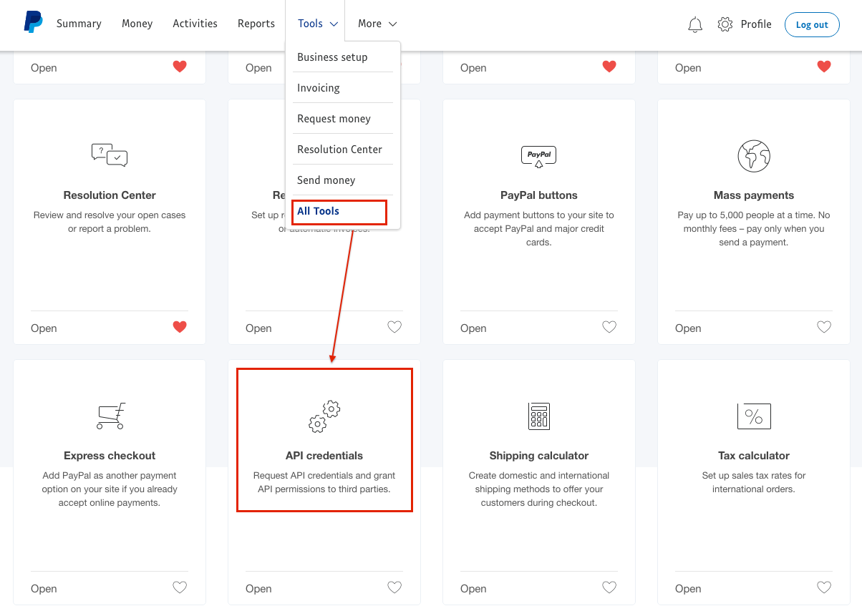The height and width of the screenshot is (616, 862).
Task: Open the Shipping calculator tool
Action: click(x=473, y=589)
